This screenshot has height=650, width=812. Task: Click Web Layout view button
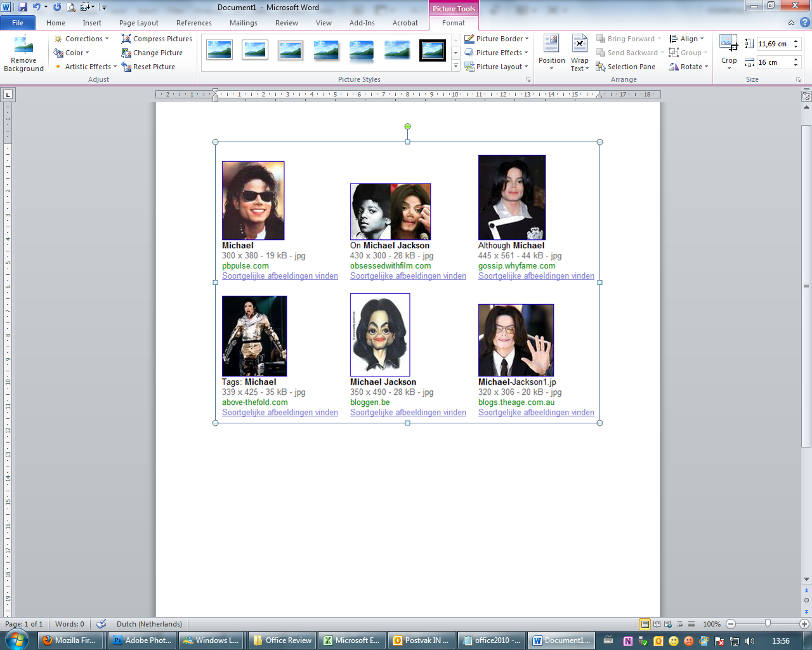[668, 624]
